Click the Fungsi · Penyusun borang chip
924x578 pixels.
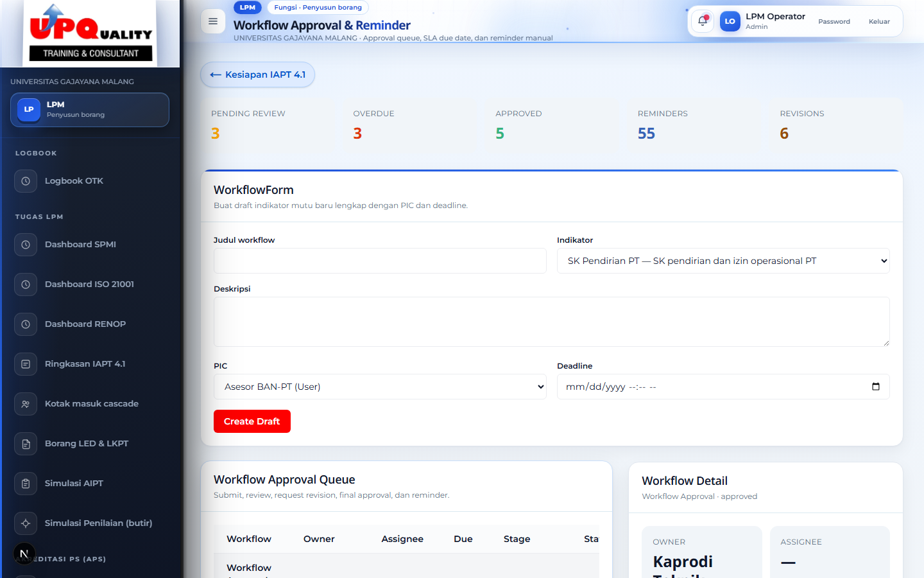pyautogui.click(x=318, y=8)
